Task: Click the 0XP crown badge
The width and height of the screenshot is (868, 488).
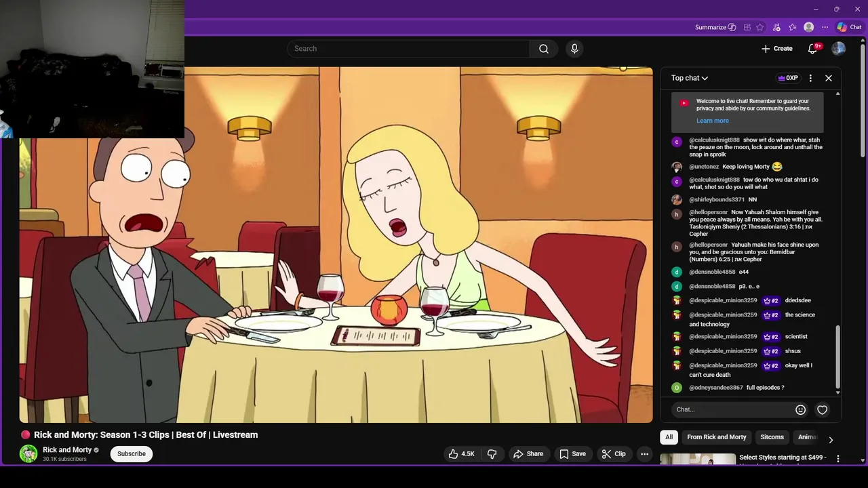Action: click(x=788, y=78)
